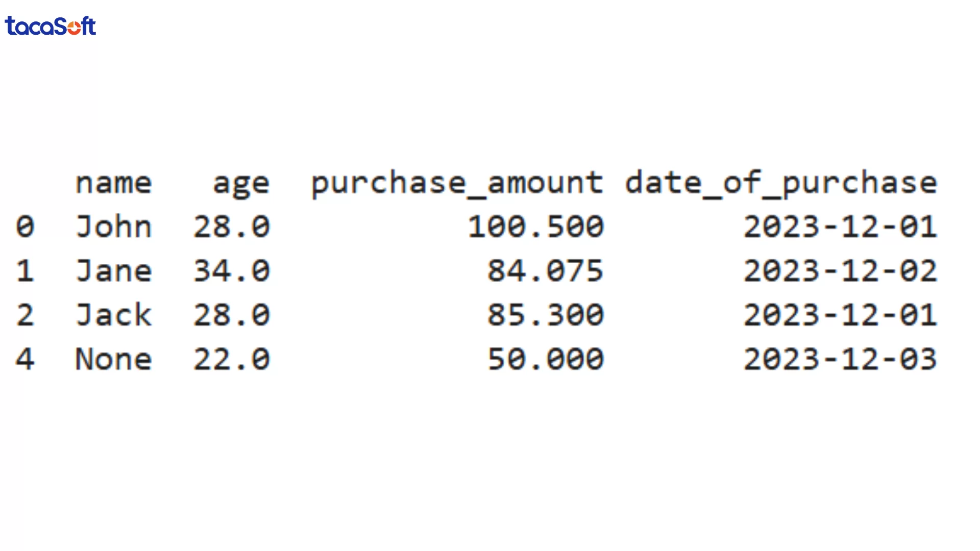Select the date 2023-12-03
This screenshot has height=551, width=980.
840,359
